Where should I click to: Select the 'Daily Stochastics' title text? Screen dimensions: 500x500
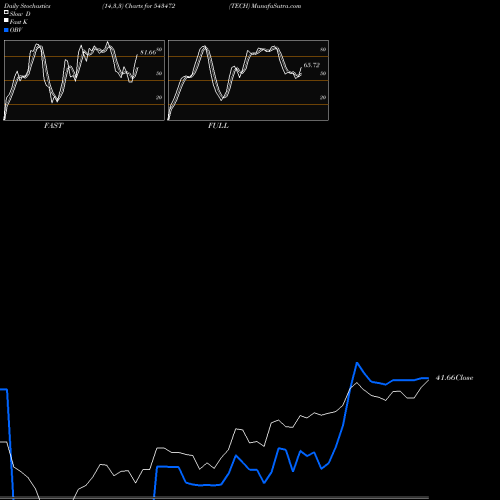(x=27, y=6)
